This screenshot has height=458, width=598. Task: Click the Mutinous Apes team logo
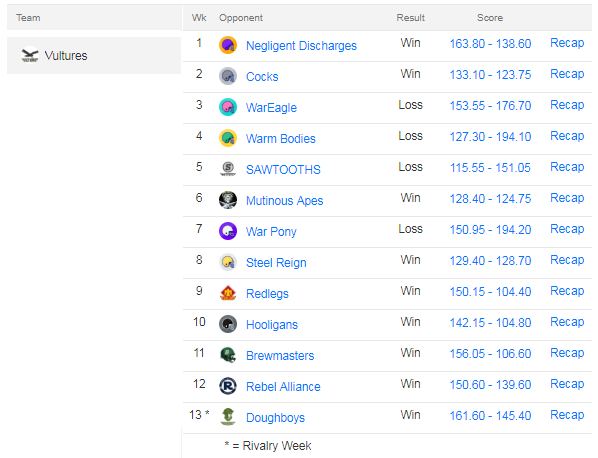click(x=228, y=200)
